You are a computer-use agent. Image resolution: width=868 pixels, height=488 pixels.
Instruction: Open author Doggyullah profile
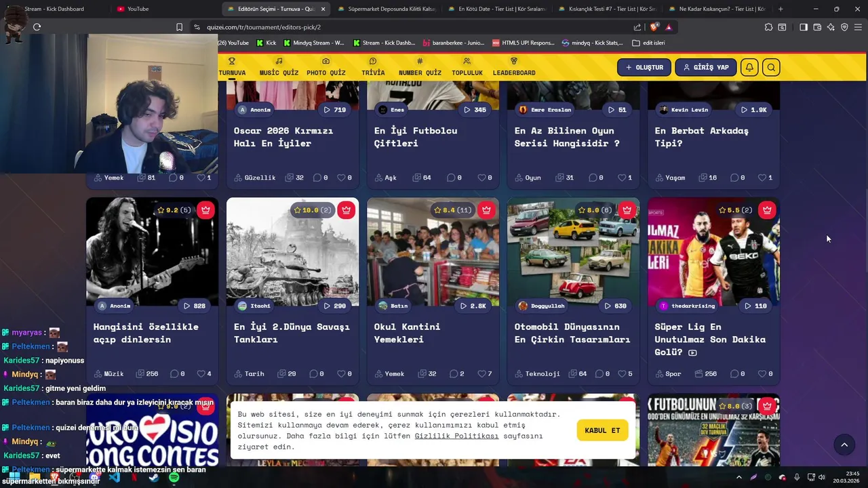click(x=541, y=306)
